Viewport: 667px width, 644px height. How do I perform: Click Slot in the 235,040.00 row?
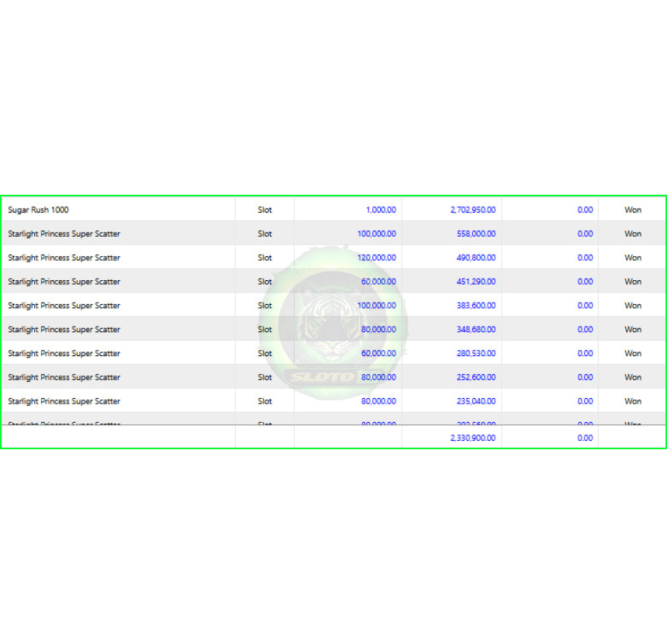coord(264,400)
